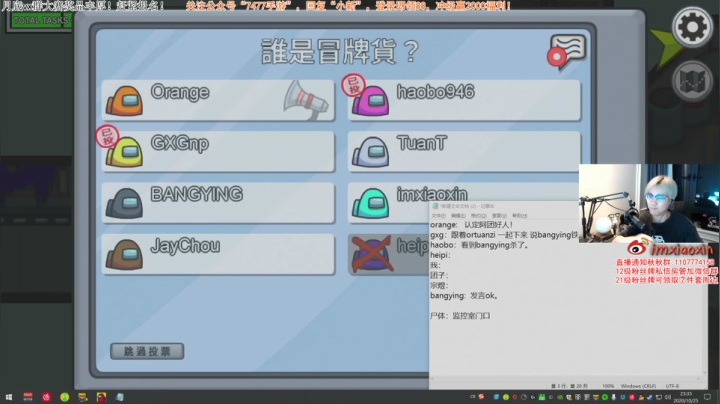The height and width of the screenshot is (404, 720).
Task: Click the megaphone icon on Orange's card
Action: (x=305, y=100)
